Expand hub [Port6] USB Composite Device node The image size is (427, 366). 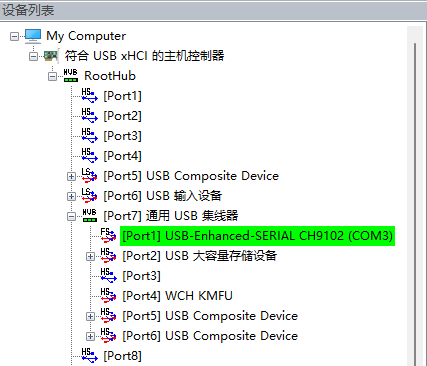pyautogui.click(x=90, y=336)
